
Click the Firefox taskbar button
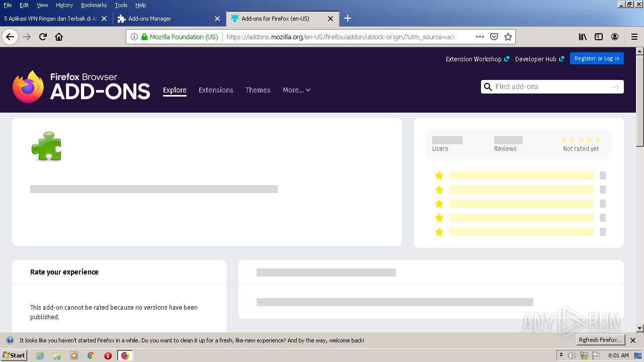125,355
